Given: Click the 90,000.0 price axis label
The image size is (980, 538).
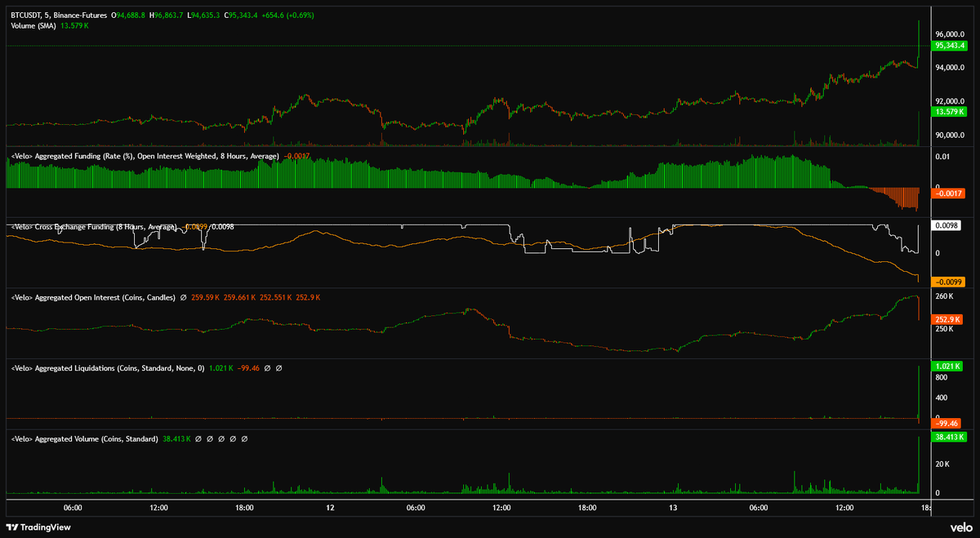Looking at the screenshot, I should point(951,135).
